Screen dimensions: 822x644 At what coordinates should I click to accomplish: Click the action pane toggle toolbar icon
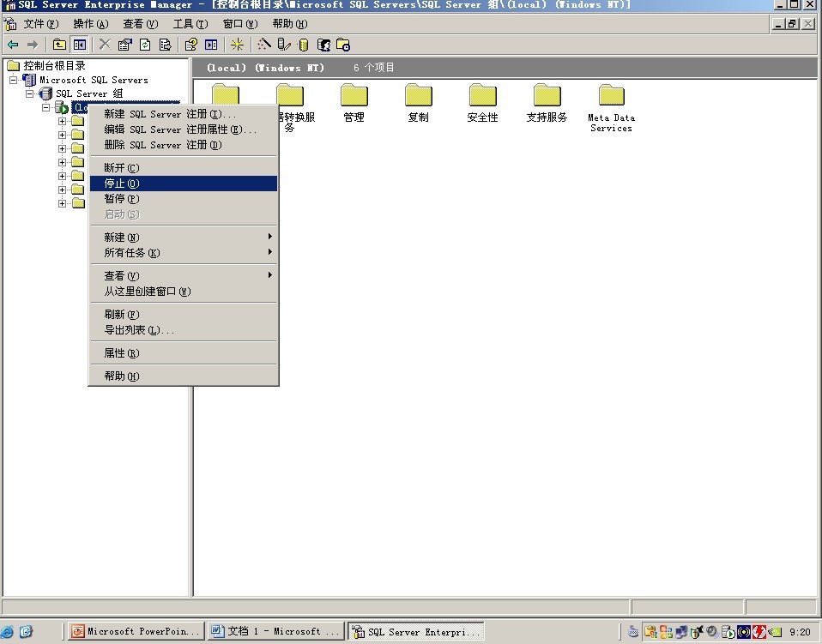211,45
